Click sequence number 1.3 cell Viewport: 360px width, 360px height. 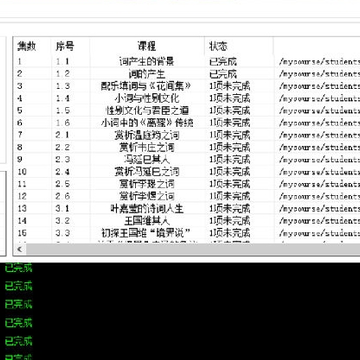(63, 86)
